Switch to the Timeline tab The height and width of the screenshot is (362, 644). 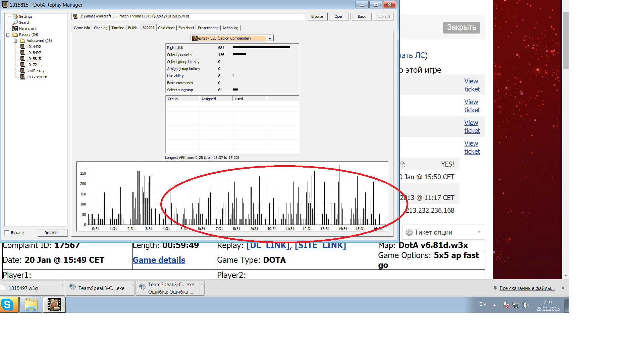pyautogui.click(x=118, y=28)
